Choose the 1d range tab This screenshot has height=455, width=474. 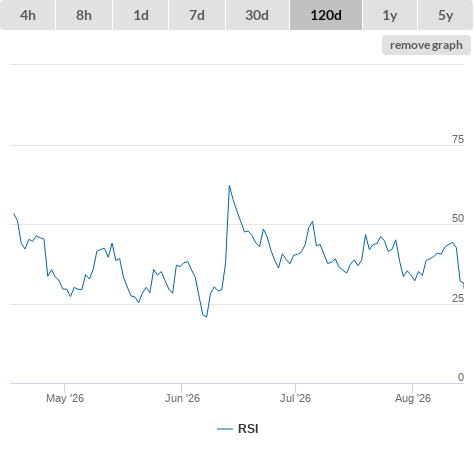coord(141,15)
